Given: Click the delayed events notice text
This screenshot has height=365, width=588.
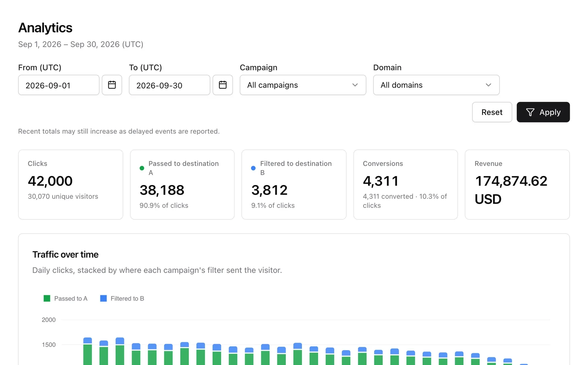Looking at the screenshot, I should point(119,131).
